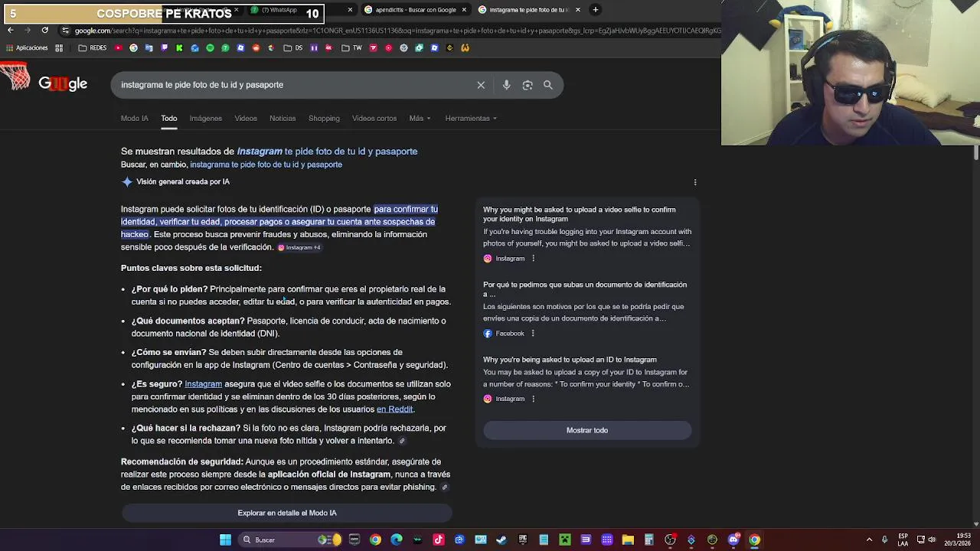Switch to Modo IA tab
Screen dimensions: 980x551
click(x=135, y=119)
